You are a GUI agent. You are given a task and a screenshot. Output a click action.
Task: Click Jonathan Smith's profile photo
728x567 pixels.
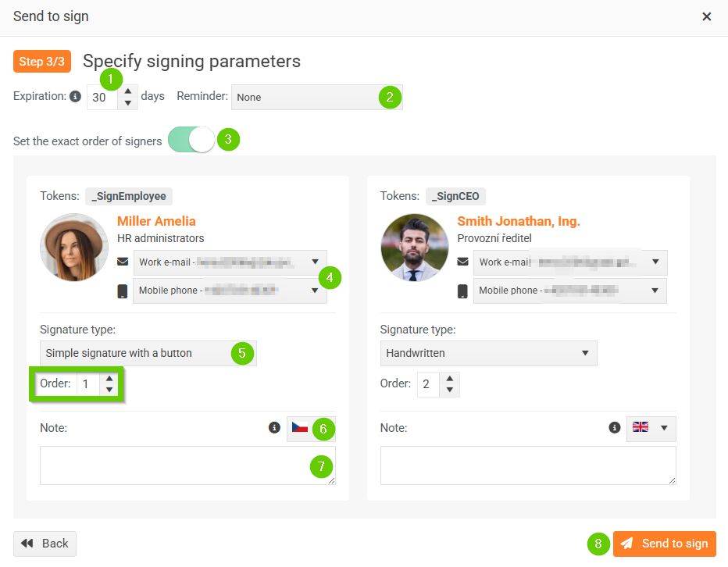point(415,248)
